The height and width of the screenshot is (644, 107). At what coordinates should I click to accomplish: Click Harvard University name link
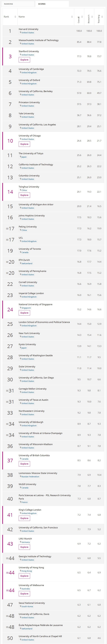pyautogui.click(x=29, y=29)
